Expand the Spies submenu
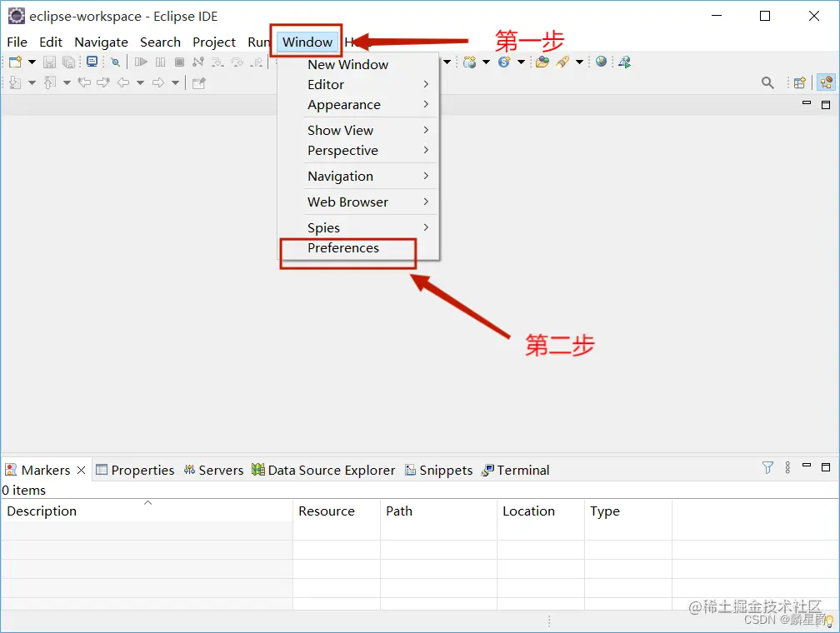This screenshot has width=840, height=633. 357,227
